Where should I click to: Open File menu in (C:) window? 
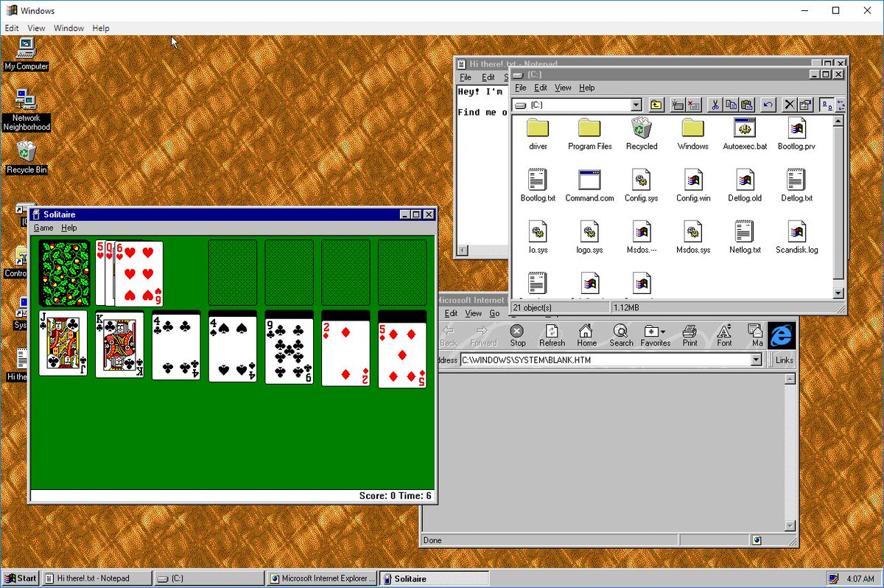(521, 88)
